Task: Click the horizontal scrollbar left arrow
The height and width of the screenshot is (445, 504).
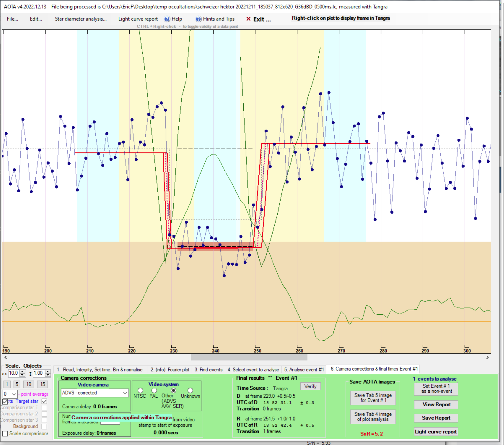Action: pyautogui.click(x=6, y=357)
